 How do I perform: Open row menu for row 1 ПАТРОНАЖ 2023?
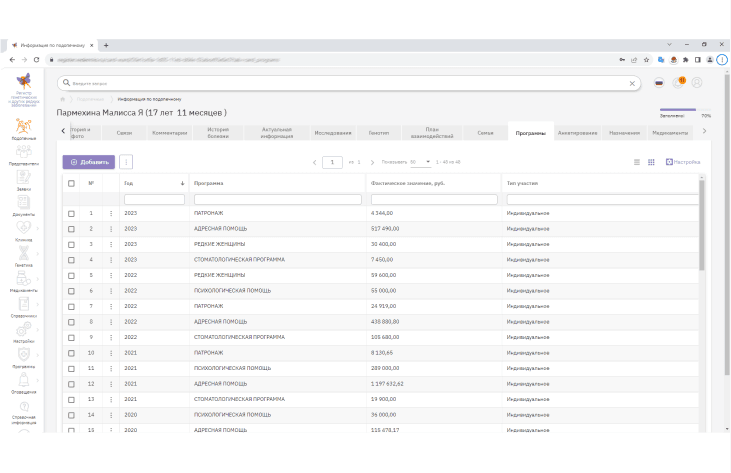pos(111,213)
